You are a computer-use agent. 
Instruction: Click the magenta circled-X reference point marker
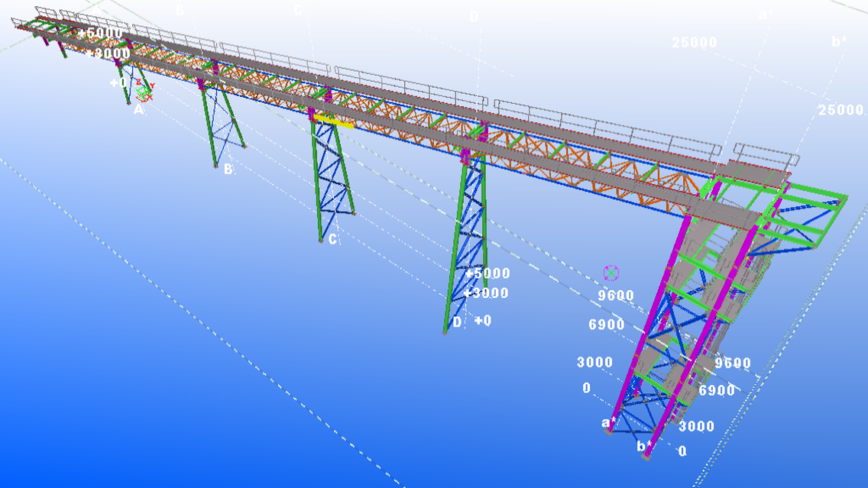[x=611, y=272]
